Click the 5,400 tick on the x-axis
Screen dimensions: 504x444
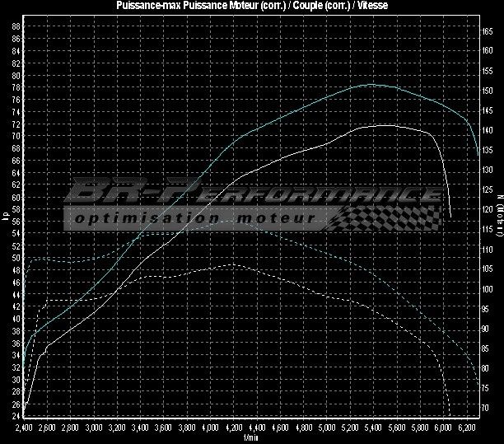374,428
